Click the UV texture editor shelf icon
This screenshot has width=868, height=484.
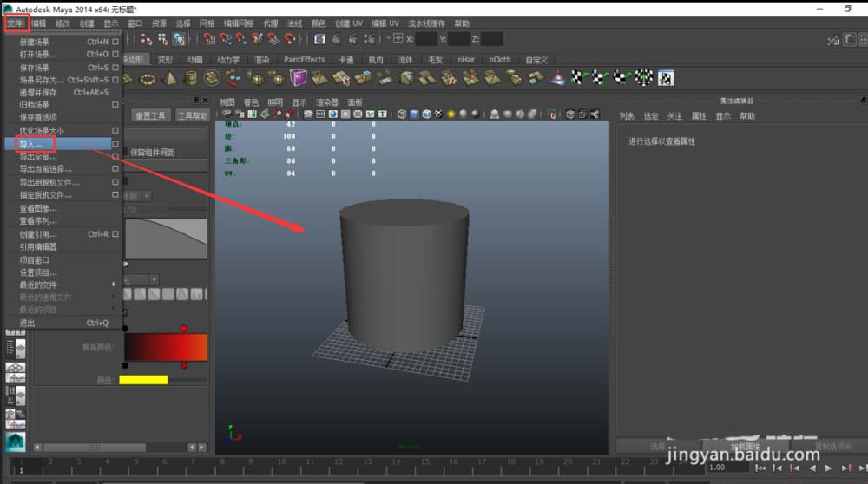[x=666, y=79]
